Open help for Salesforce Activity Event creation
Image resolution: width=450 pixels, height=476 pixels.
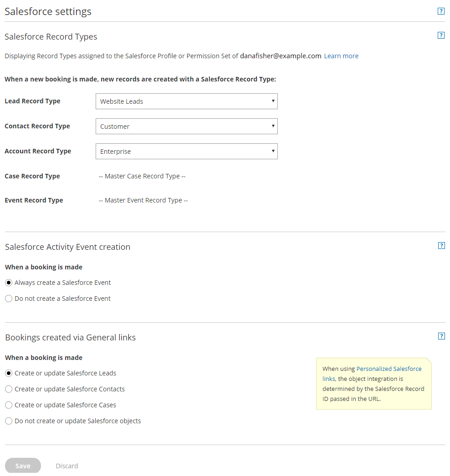pos(440,246)
